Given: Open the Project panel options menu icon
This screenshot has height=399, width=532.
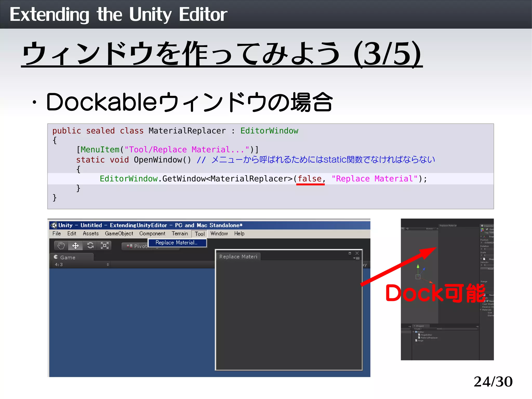Looking at the screenshot, I should tap(477, 326).
